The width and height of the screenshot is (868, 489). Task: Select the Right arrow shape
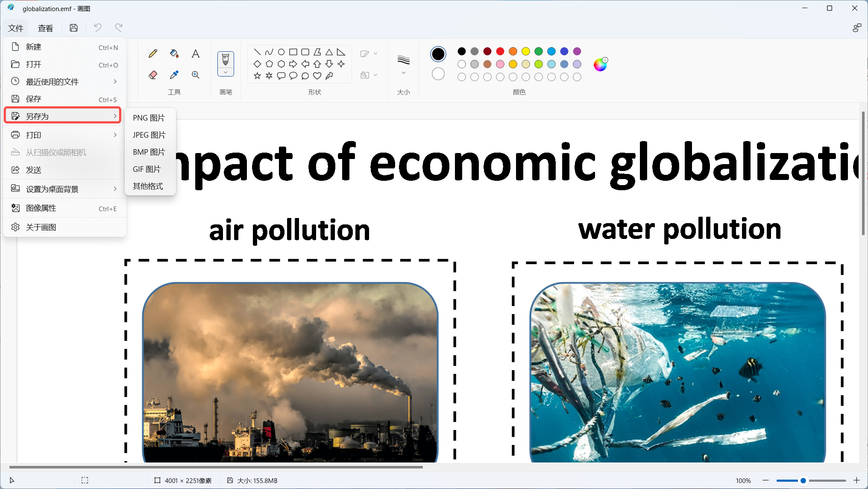point(293,64)
